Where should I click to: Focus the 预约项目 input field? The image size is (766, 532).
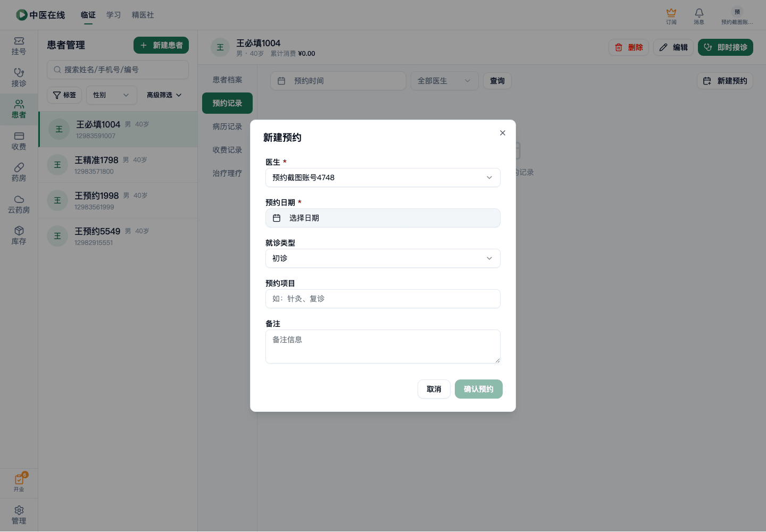383,299
